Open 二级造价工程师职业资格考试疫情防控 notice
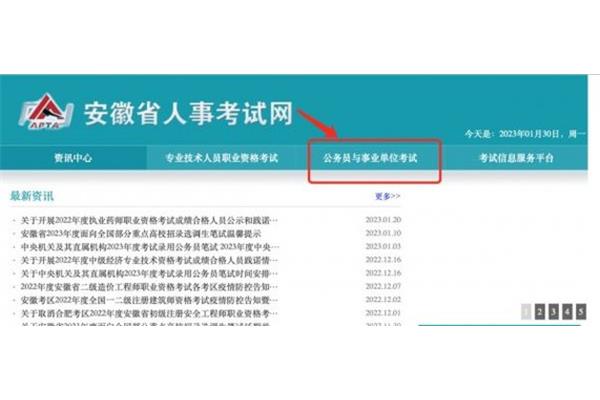Viewport: 600px width, 400px height. pos(149,287)
